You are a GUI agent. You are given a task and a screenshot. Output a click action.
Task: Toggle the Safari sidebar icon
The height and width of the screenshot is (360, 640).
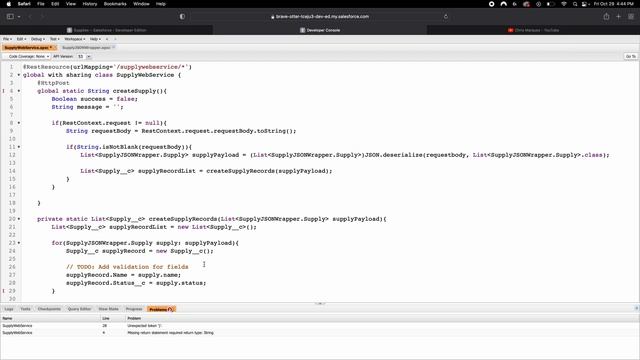10,16
